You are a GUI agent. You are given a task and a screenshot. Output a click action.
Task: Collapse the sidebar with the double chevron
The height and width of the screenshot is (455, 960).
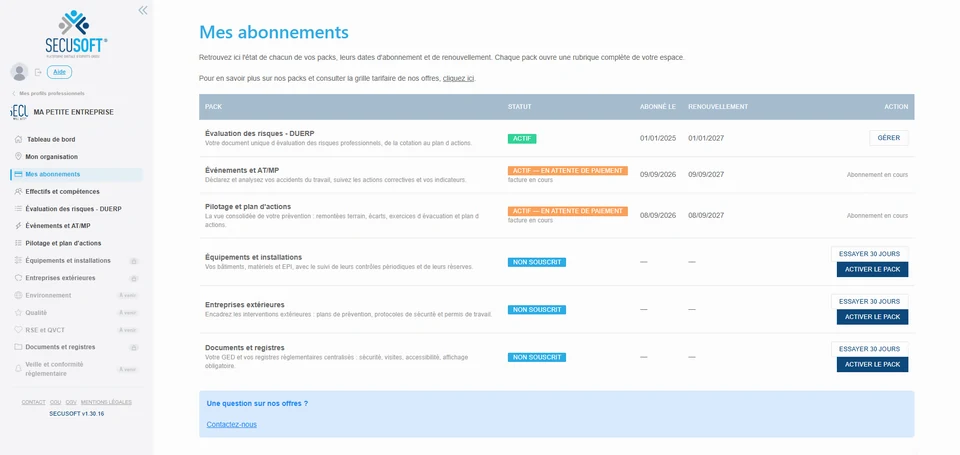coord(143,10)
